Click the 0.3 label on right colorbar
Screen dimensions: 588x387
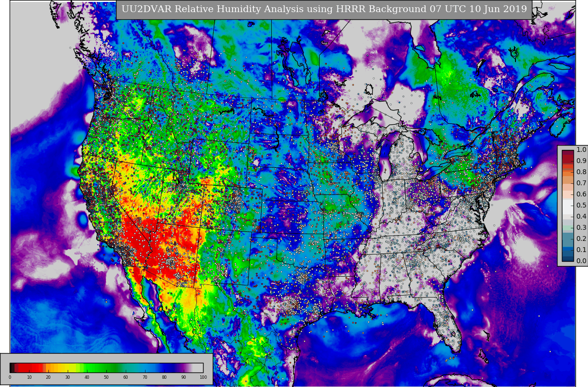[x=581, y=227]
